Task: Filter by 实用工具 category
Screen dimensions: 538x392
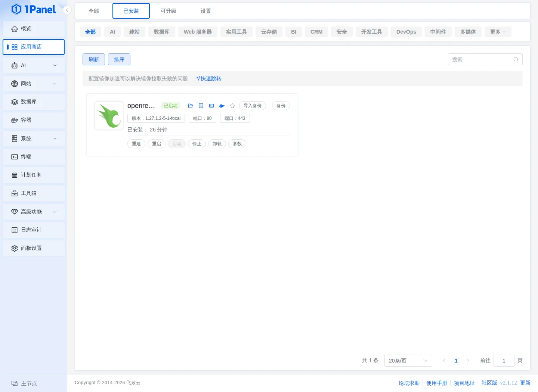Action: click(x=236, y=32)
